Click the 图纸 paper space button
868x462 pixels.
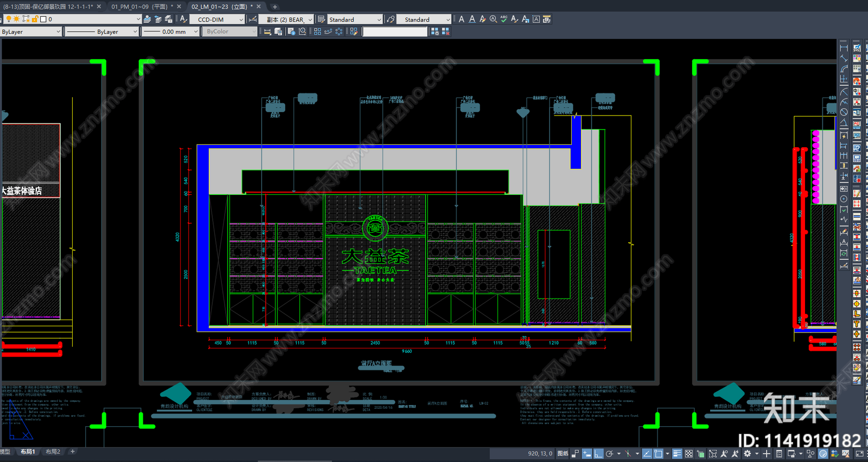(x=563, y=453)
